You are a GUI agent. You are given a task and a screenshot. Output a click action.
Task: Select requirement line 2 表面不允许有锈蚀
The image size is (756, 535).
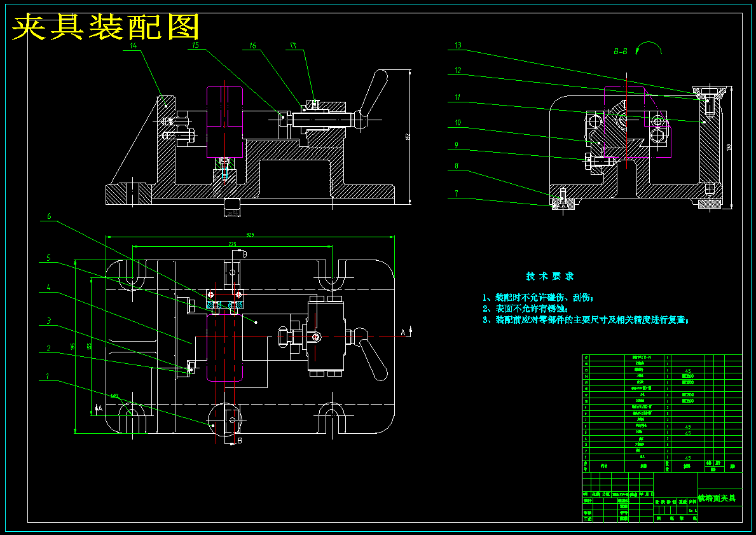point(526,309)
